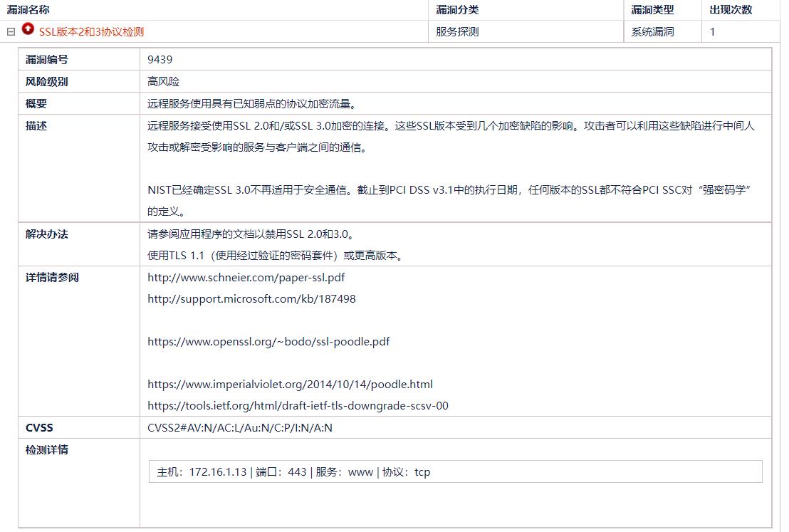The image size is (789, 532).
Task: Click the 概要 label
Action: [x=36, y=104]
